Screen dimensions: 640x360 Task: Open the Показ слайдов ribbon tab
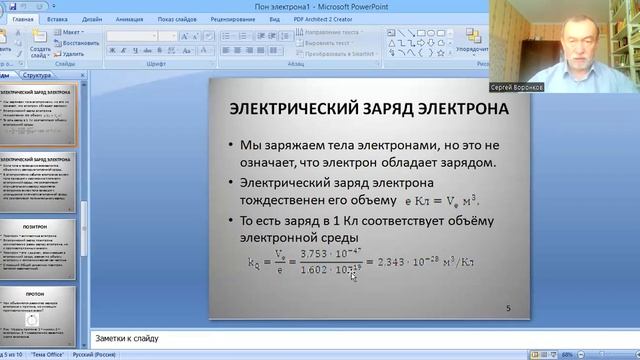pos(177,19)
